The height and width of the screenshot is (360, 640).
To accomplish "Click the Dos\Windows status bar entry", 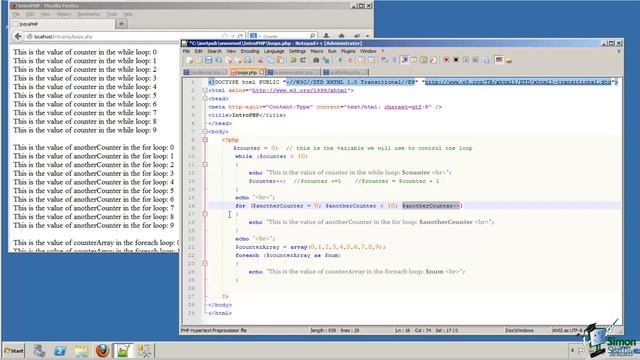I will [x=520, y=330].
